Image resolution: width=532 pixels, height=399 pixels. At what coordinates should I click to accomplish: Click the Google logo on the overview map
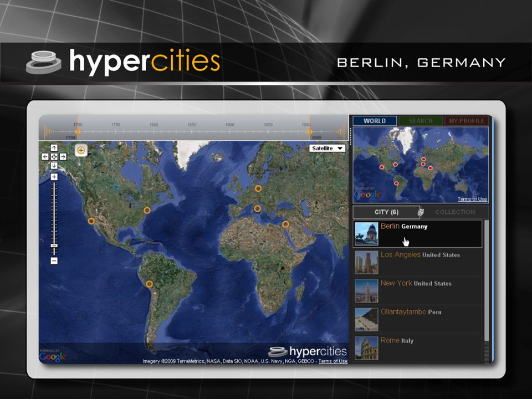pyautogui.click(x=367, y=194)
